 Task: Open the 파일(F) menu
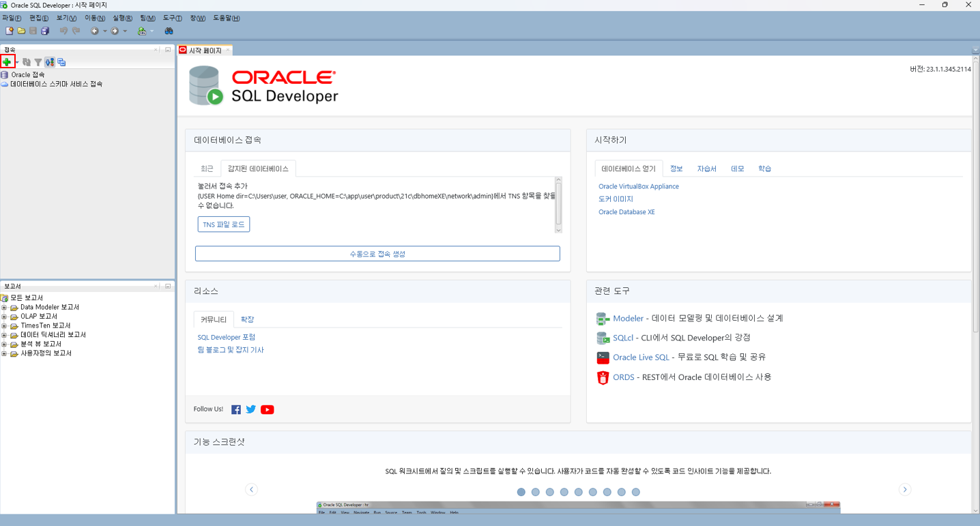pos(12,18)
